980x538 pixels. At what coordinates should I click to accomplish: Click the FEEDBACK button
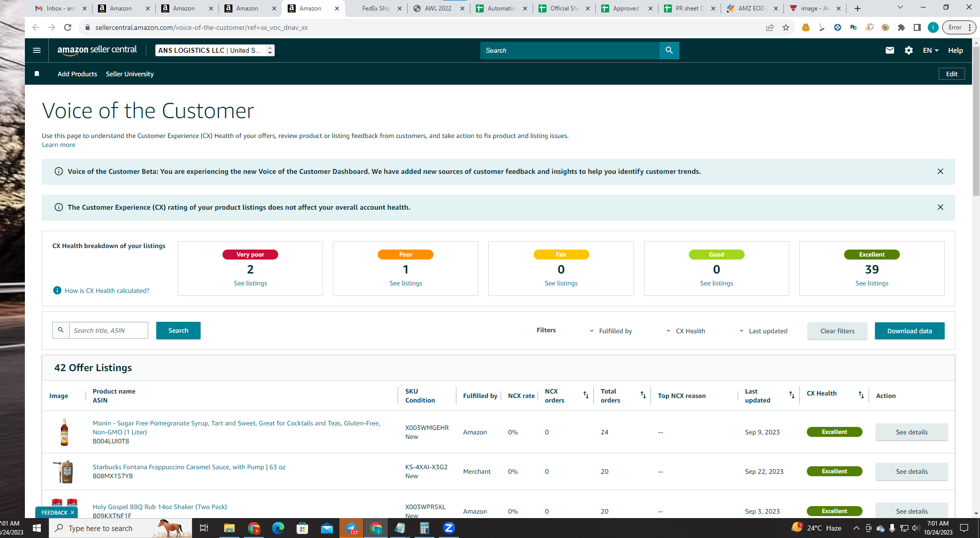(x=54, y=512)
